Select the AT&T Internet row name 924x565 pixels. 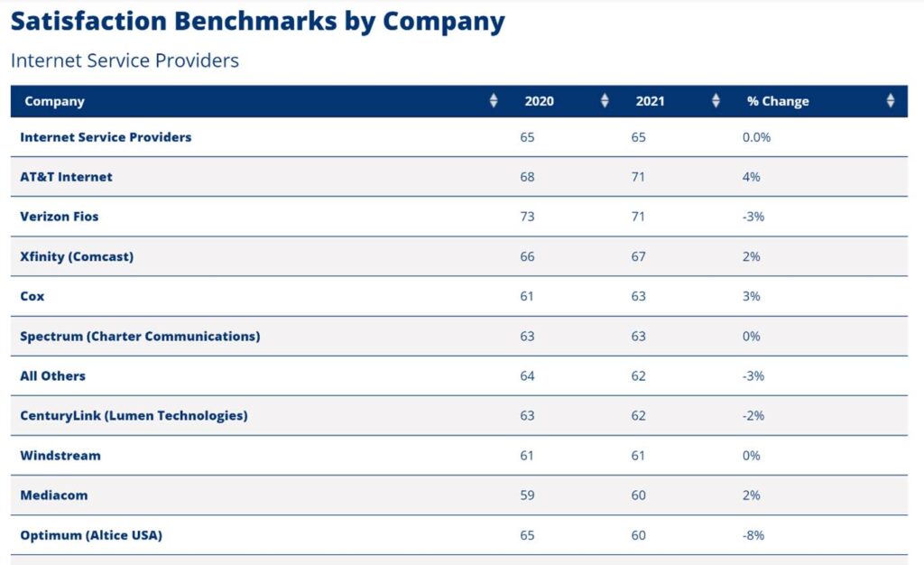click(x=66, y=177)
